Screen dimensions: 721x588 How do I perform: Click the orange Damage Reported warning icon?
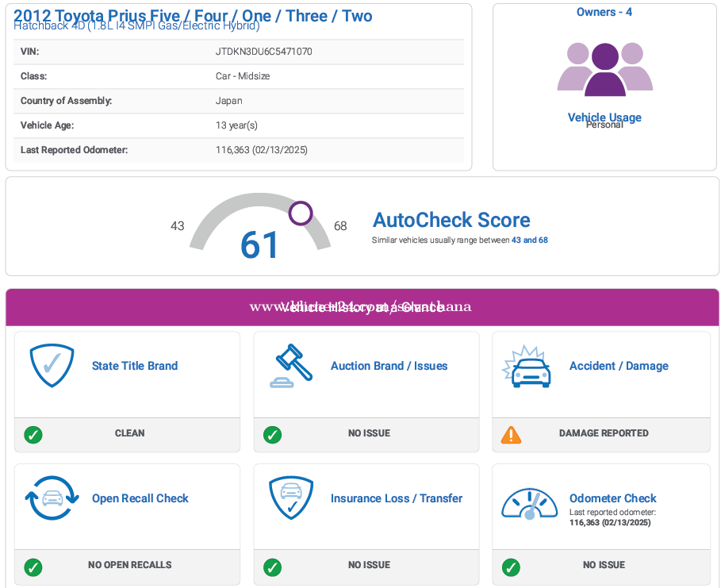[x=511, y=434]
